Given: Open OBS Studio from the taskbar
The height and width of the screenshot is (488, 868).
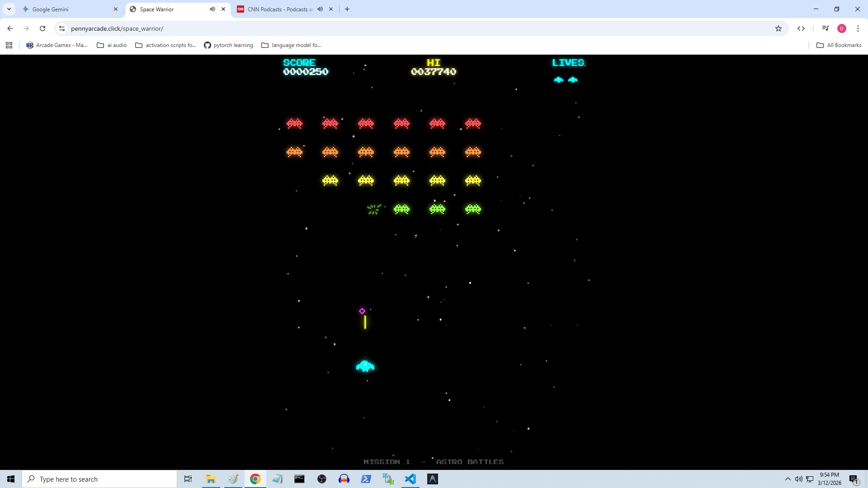Looking at the screenshot, I should pyautogui.click(x=322, y=479).
